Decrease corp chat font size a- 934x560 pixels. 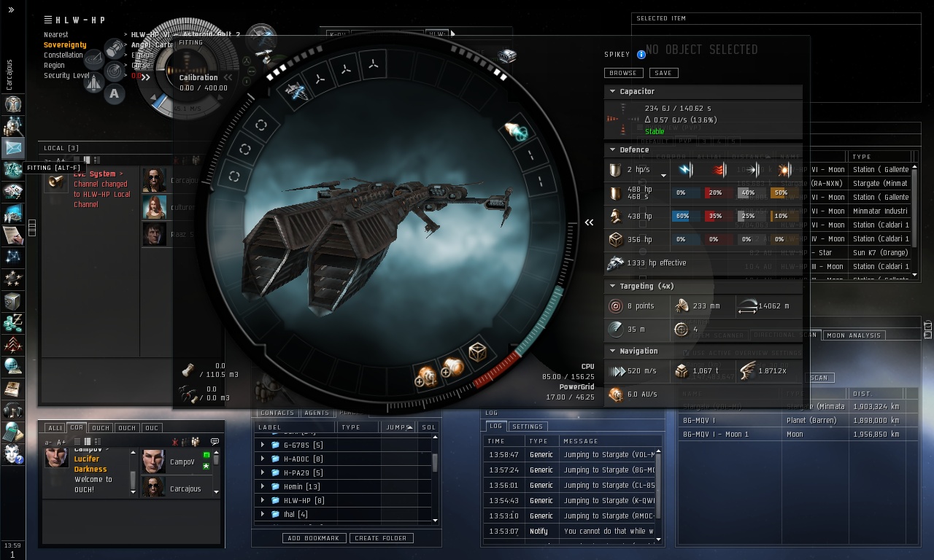(x=49, y=442)
